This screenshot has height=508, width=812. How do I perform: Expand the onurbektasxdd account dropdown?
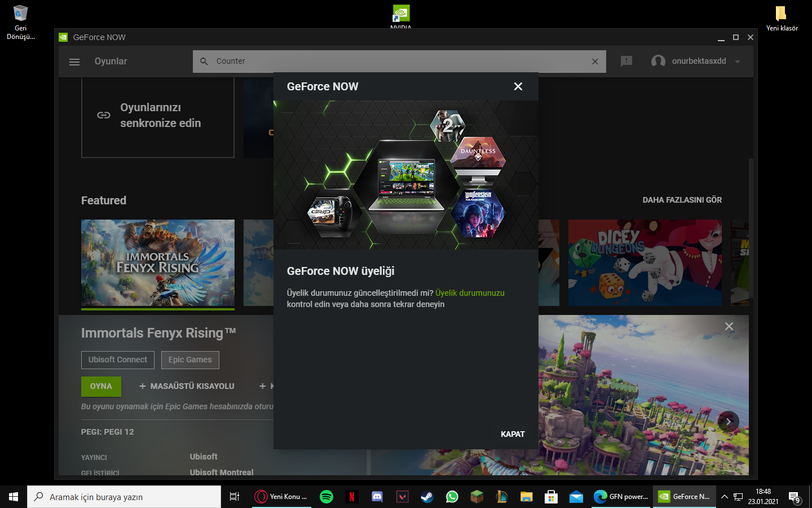738,62
